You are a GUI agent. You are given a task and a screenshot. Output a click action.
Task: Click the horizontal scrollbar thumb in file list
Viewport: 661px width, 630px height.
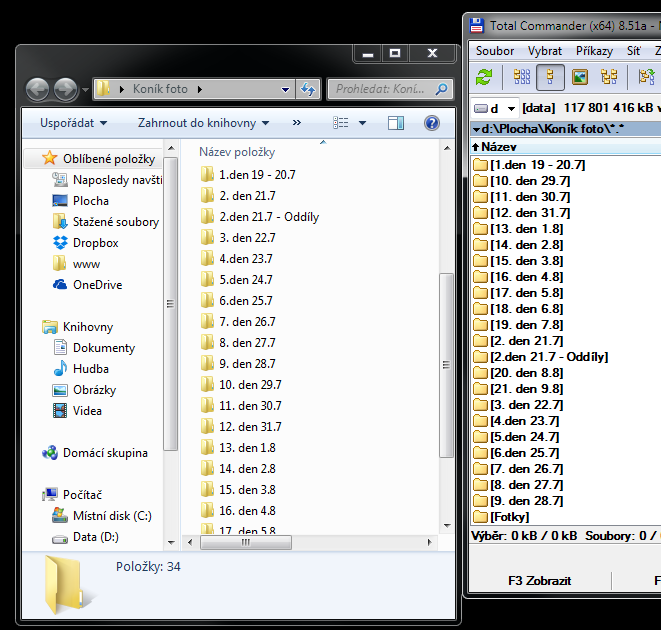pos(246,542)
